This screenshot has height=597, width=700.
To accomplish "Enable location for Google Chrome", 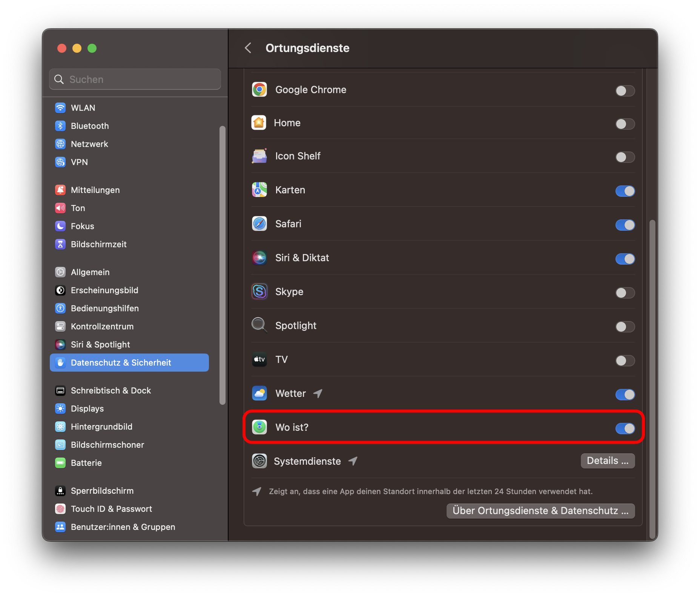I will pyautogui.click(x=625, y=90).
